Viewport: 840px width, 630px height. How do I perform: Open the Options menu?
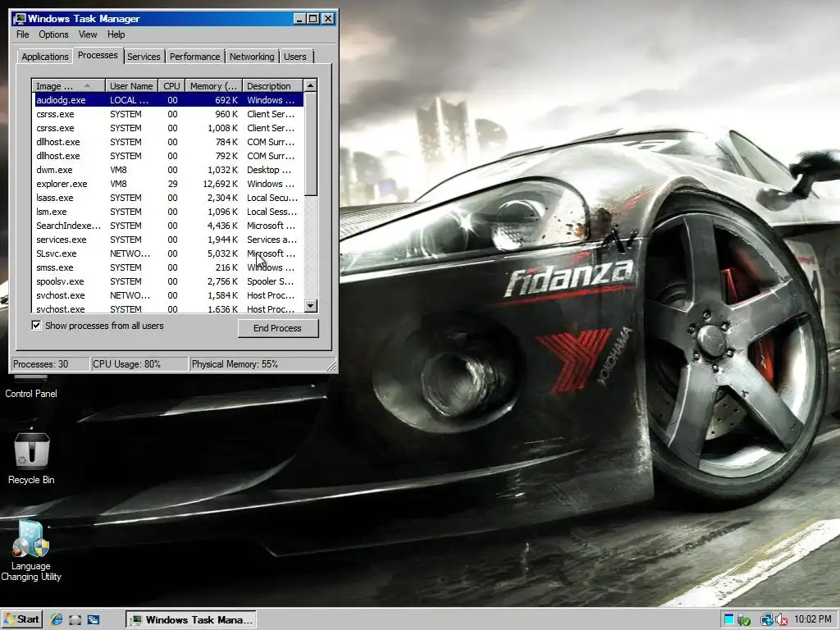pyautogui.click(x=53, y=34)
